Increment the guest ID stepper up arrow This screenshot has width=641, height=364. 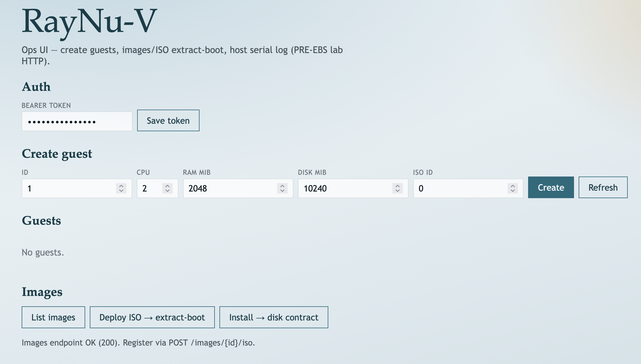[121, 186]
